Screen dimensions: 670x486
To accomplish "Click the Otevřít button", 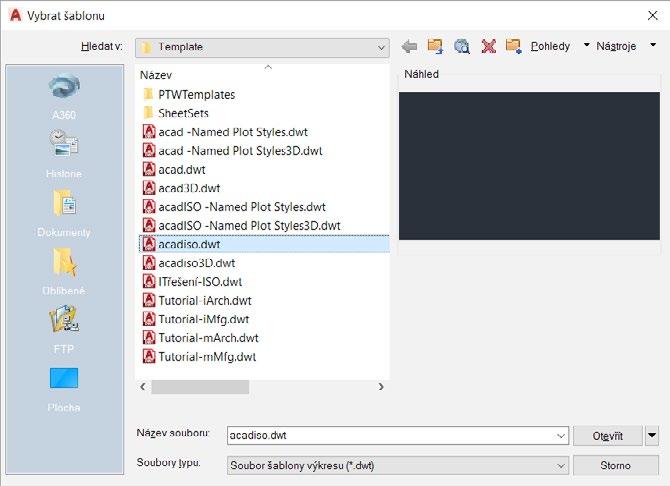I will [x=608, y=436].
